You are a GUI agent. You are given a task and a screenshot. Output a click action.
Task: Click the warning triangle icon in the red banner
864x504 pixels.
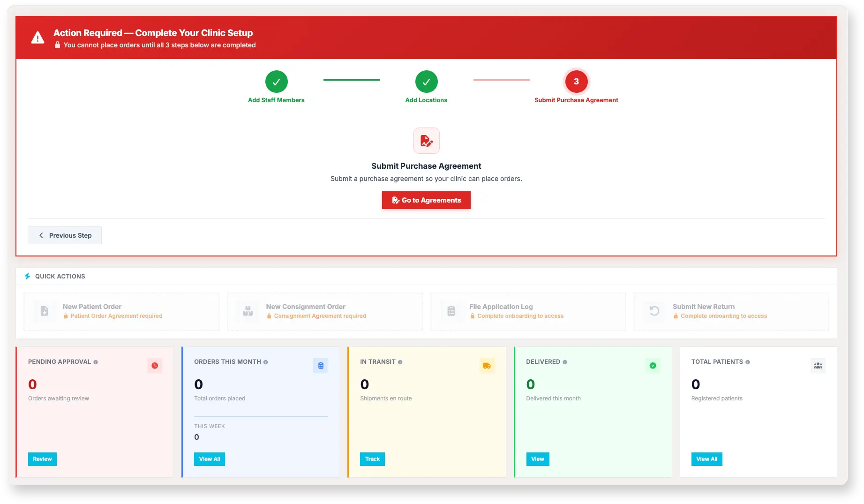38,38
